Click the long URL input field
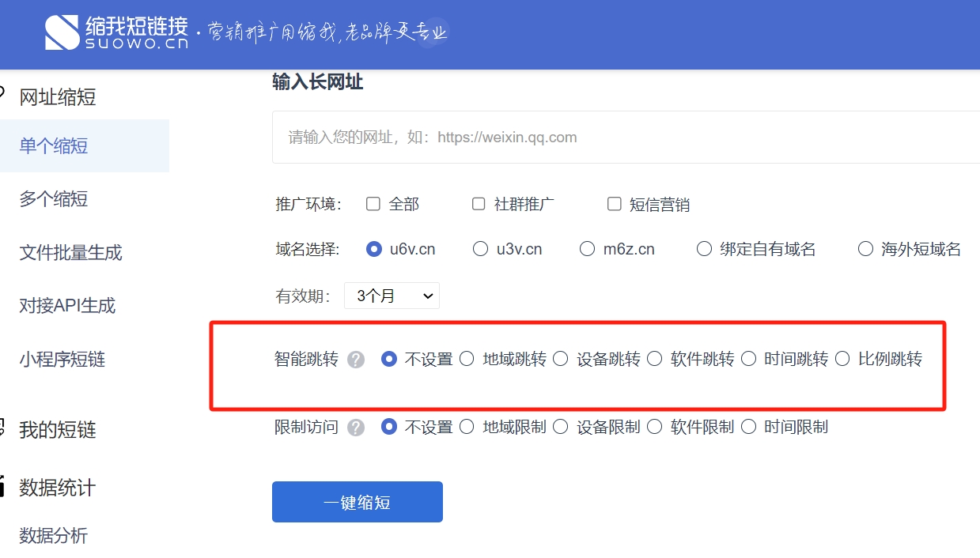980x558 pixels. [625, 138]
